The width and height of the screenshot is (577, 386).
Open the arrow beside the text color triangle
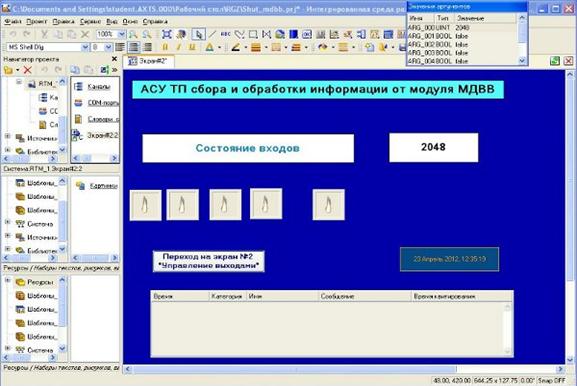pyautogui.click(x=220, y=47)
